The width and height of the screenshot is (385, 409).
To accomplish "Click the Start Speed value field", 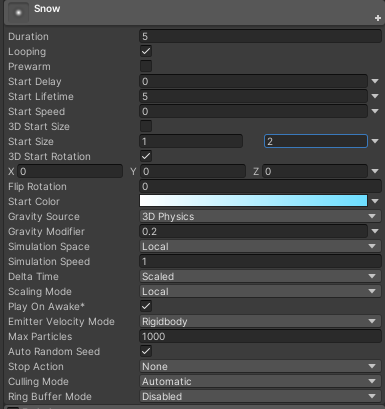I will point(253,111).
